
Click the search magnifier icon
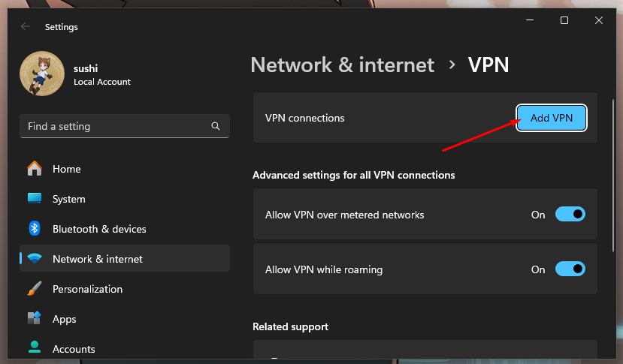click(216, 127)
